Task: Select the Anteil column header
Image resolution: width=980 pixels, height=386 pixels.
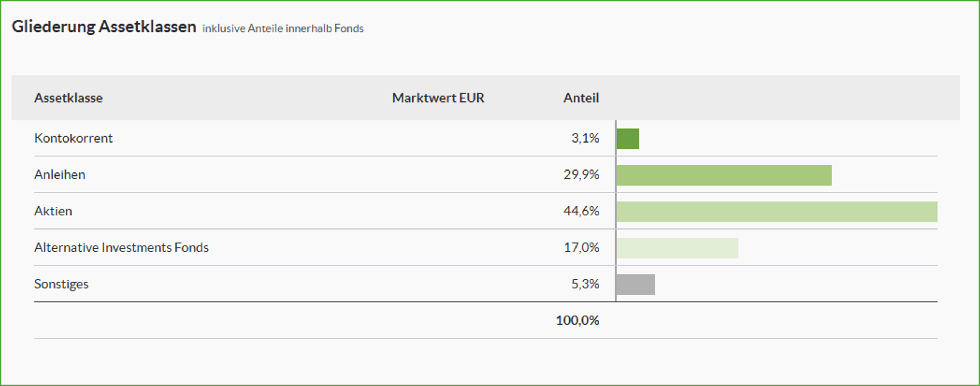Action: click(x=581, y=98)
